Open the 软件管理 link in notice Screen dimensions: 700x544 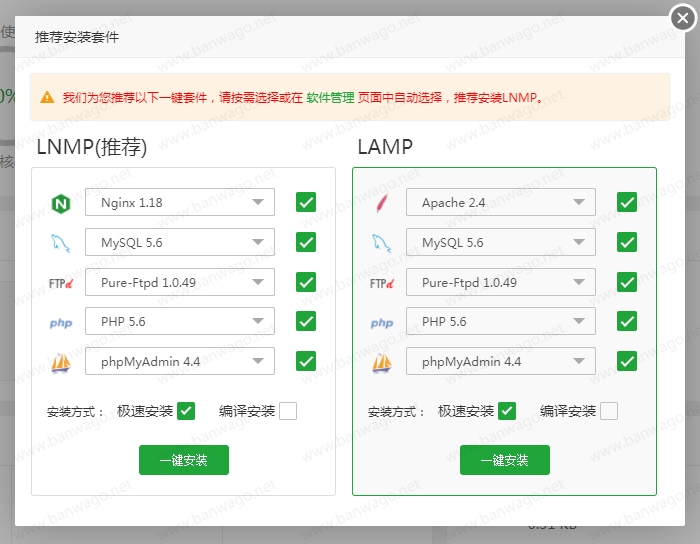click(x=330, y=98)
